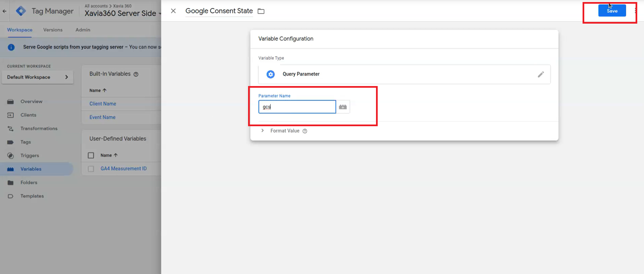Open the Default Workspace selector
Image resolution: width=644 pixels, height=274 pixels.
click(x=37, y=77)
